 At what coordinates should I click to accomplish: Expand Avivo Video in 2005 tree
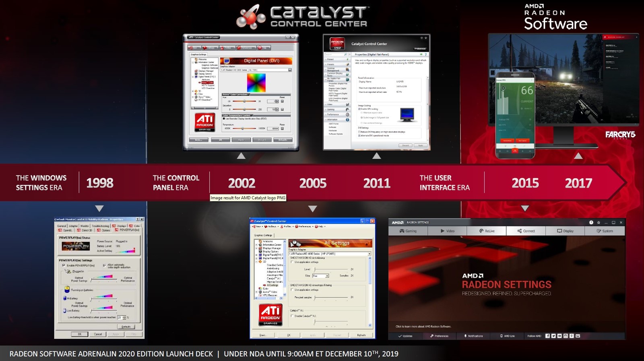(x=256, y=292)
